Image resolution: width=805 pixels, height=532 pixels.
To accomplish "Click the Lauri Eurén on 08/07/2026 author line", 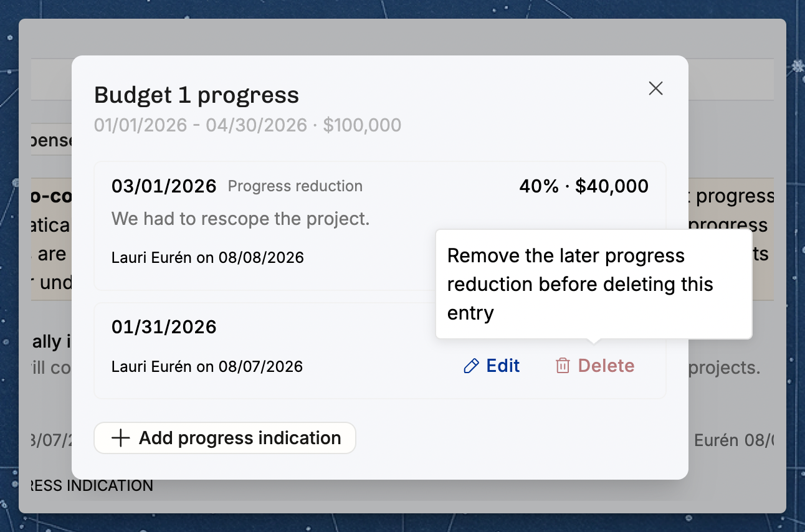I will (x=207, y=366).
